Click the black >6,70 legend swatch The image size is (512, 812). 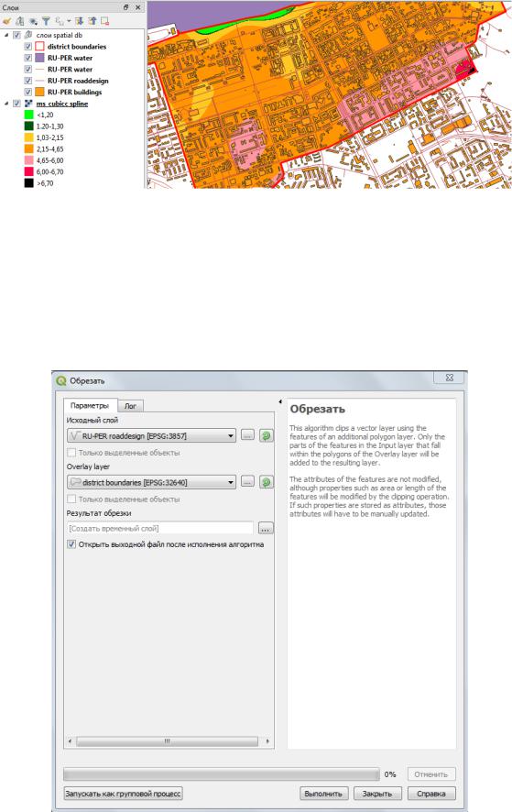point(28,183)
